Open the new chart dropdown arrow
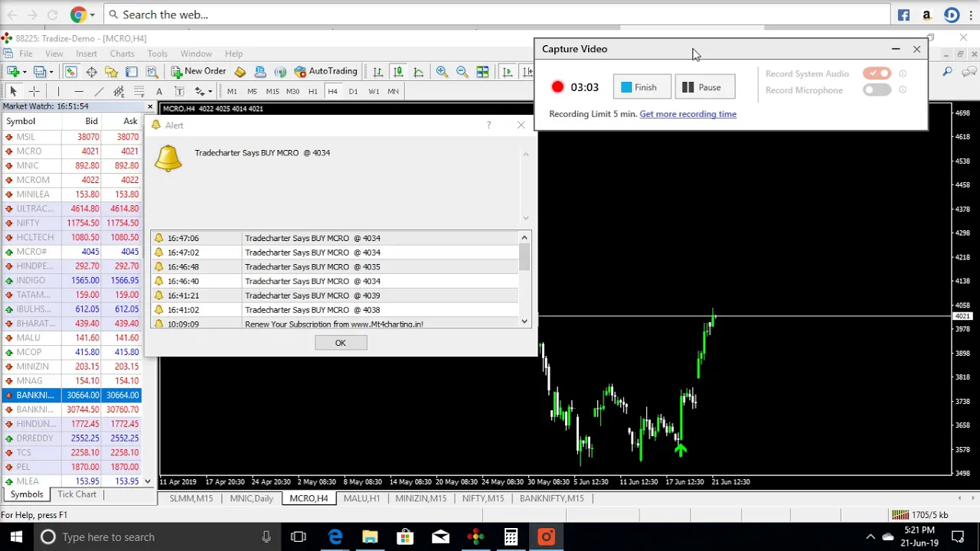Image resolution: width=980 pixels, height=551 pixels. [24, 72]
